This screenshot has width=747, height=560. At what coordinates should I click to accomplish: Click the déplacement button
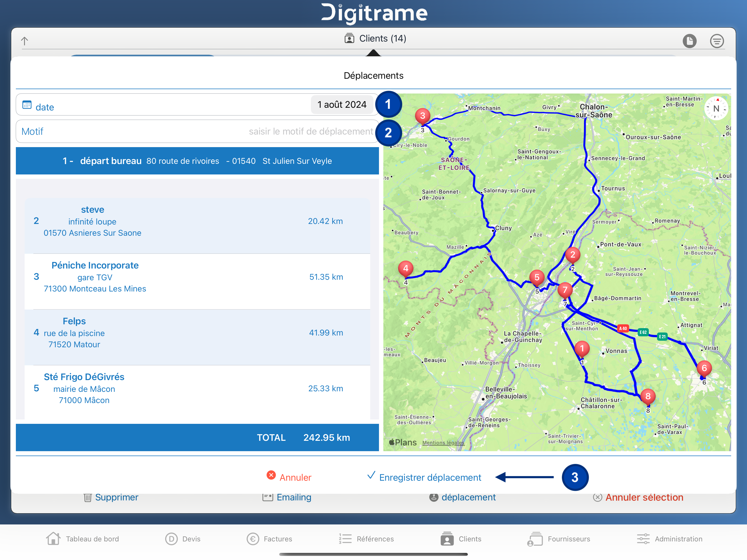[x=462, y=497]
